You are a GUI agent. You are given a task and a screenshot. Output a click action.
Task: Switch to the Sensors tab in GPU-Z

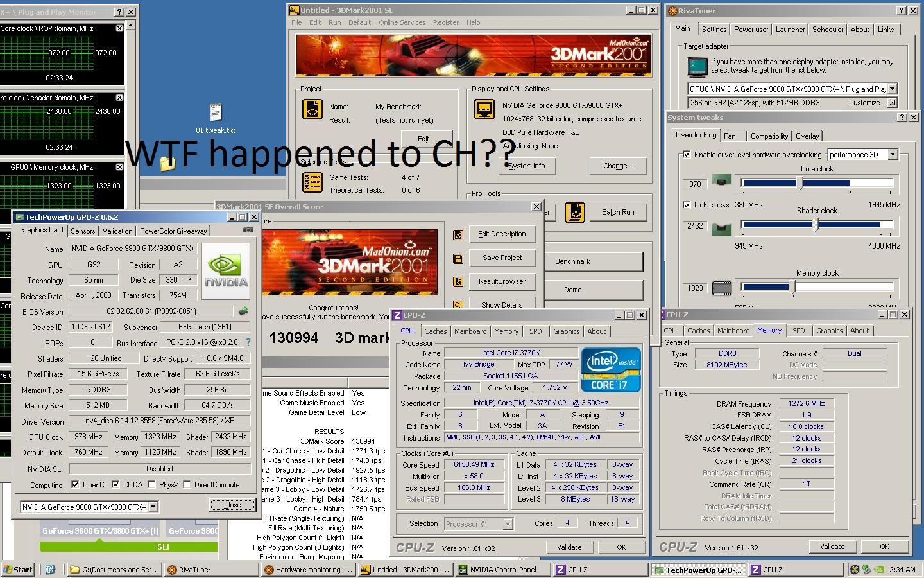coord(83,231)
